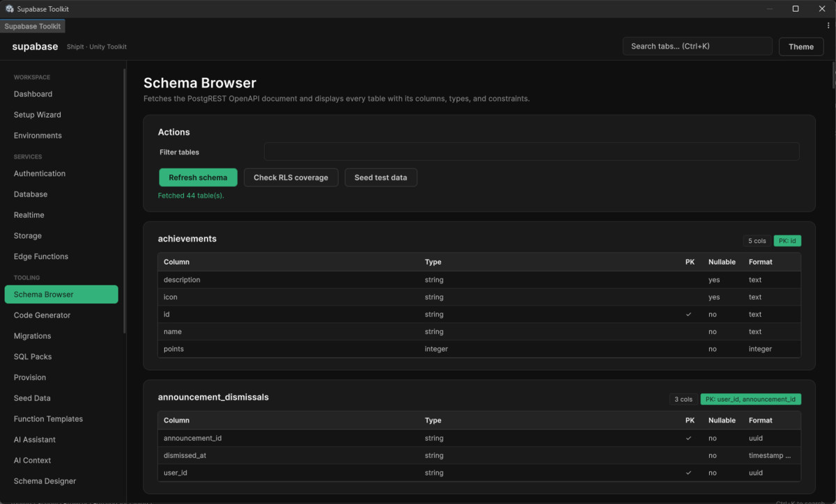Click the 'PK: id' badge

[787, 241]
